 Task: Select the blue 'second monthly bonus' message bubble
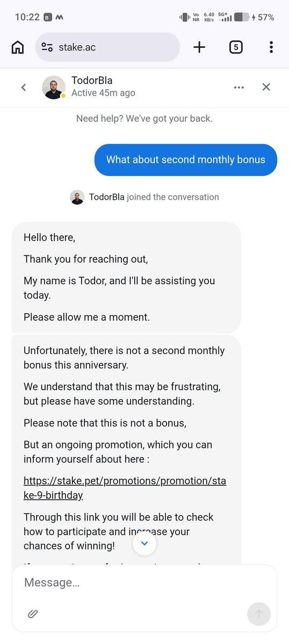coord(185,160)
